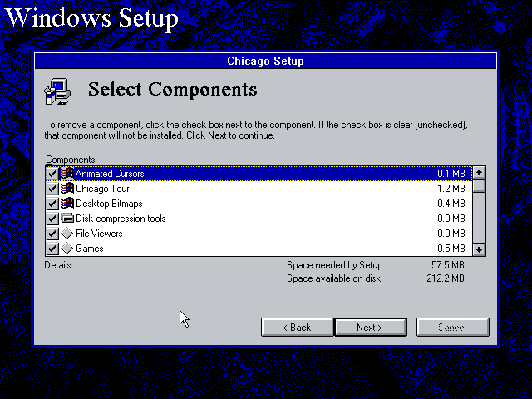Click the Space available on disk label

coord(334,278)
